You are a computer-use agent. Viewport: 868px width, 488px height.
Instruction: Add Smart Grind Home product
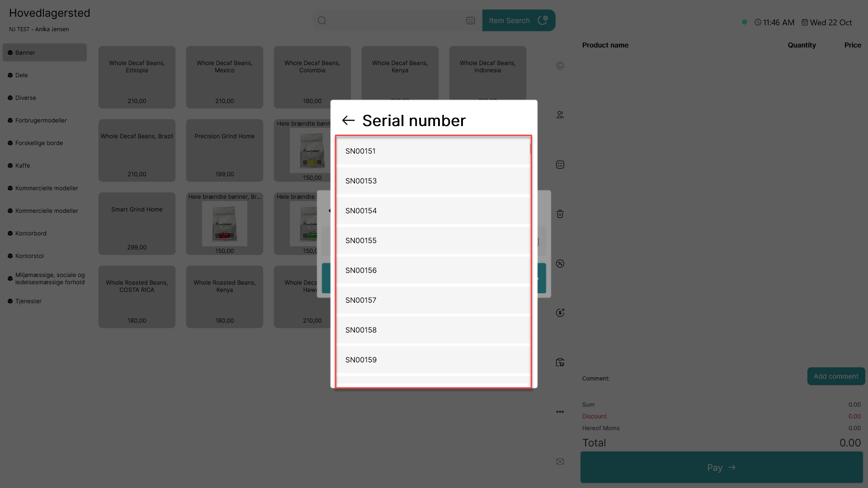[137, 224]
